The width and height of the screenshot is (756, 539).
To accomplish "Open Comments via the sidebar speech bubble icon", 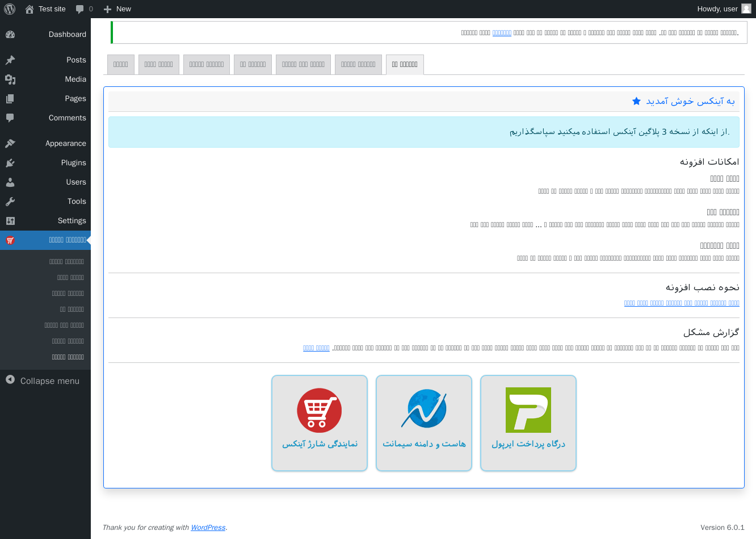I will pos(10,118).
